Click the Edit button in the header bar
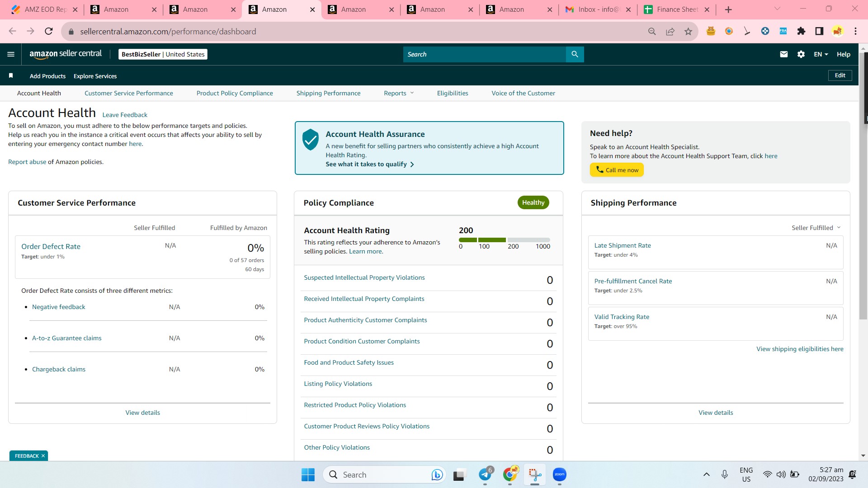Viewport: 868px width, 488px height. point(840,75)
